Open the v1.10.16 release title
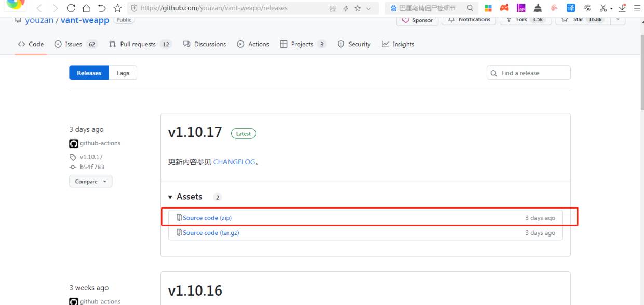The width and height of the screenshot is (644, 305). [195, 291]
